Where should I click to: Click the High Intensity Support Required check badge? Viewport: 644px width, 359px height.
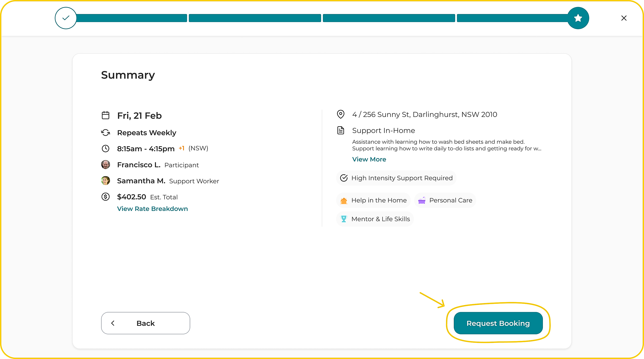[x=396, y=178]
